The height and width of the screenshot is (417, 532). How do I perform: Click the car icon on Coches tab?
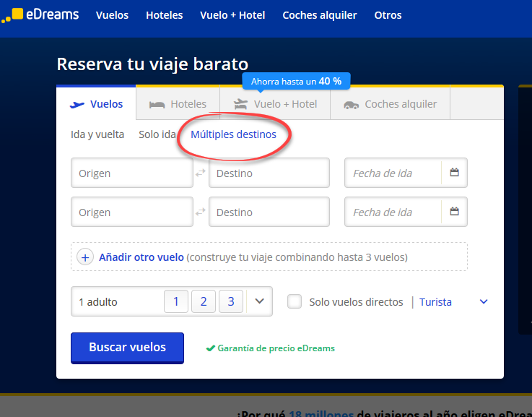tap(351, 105)
